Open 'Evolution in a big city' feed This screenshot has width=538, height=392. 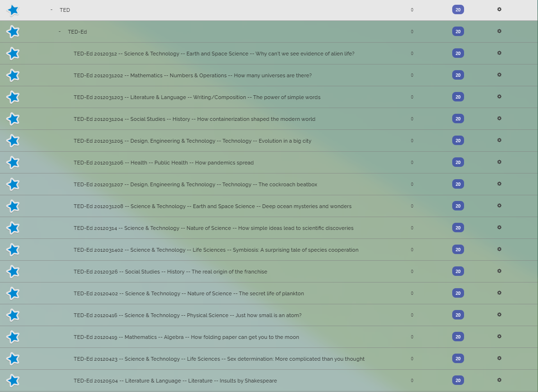pos(192,141)
